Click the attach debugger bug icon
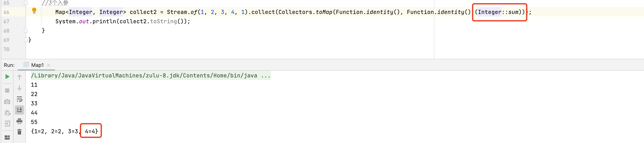 tap(7, 113)
